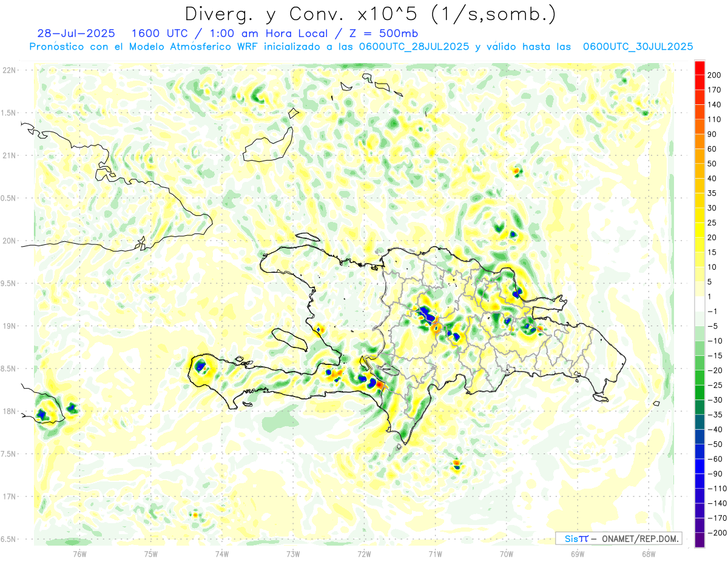The image size is (728, 562).
Task: Click the '-170' value on the color scale
Action: pyautogui.click(x=716, y=518)
